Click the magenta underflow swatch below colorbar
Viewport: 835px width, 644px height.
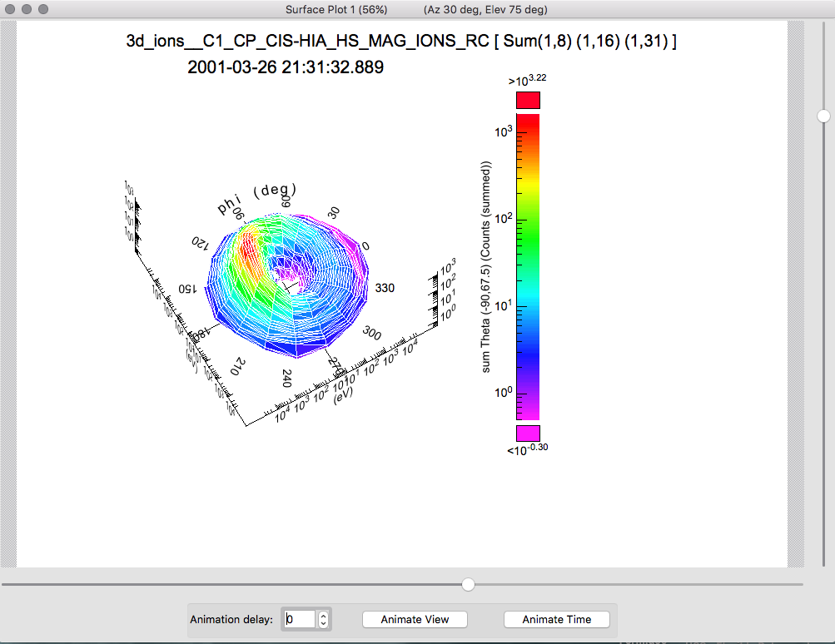pos(528,433)
